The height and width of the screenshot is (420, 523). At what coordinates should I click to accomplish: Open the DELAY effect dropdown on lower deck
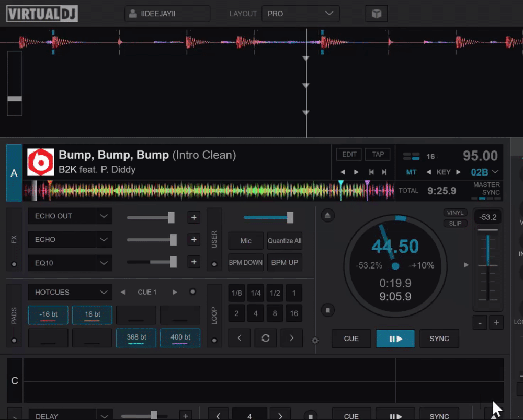tap(104, 416)
